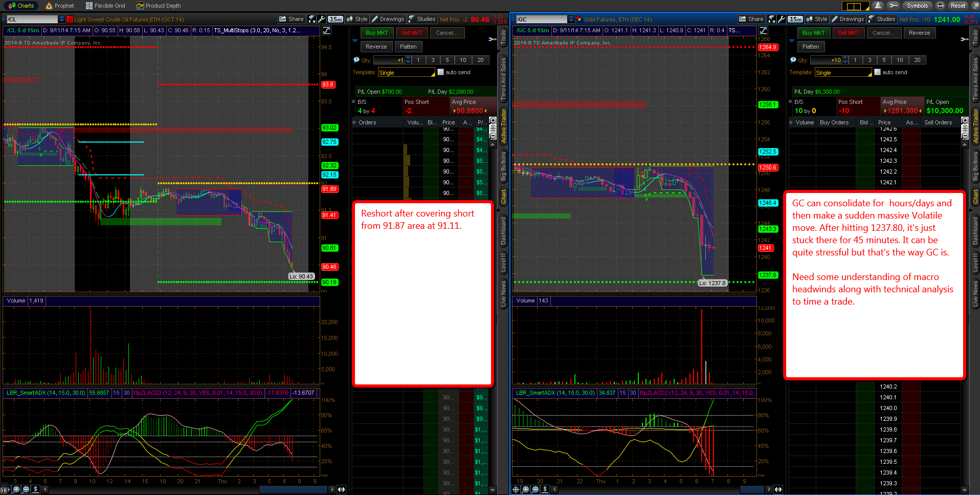This screenshot has width=980, height=495.
Task: Open Drawings menu on /CL chart
Action: (x=388, y=19)
